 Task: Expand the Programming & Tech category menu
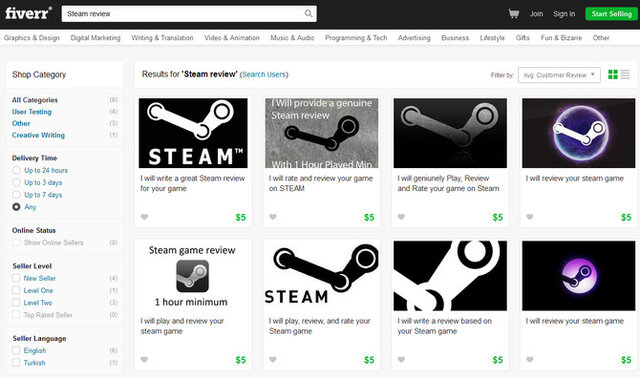[x=356, y=38]
